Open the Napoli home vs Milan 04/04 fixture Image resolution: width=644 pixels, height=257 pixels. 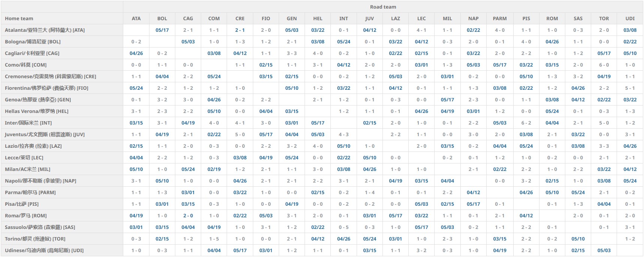tap(447, 181)
